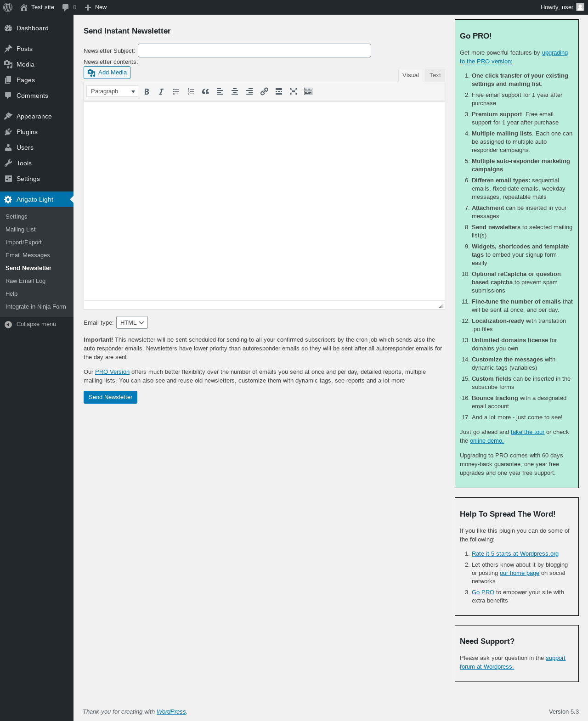The image size is (588, 721).
Task: Click the Arigato Light gear icon
Action: click(8, 199)
